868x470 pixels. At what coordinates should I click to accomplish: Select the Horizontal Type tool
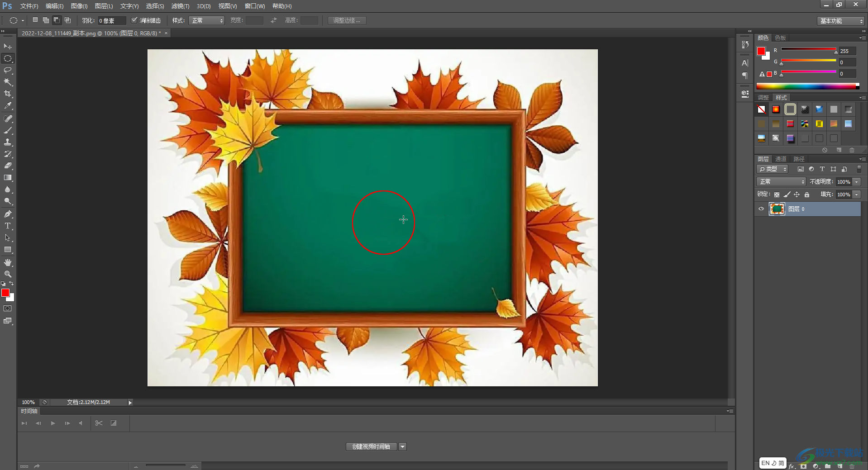coord(8,226)
